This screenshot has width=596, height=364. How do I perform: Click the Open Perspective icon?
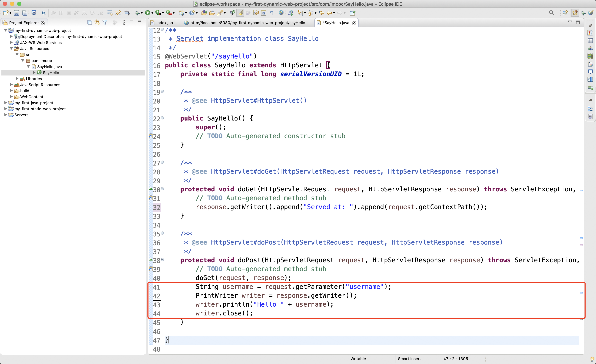coord(565,13)
